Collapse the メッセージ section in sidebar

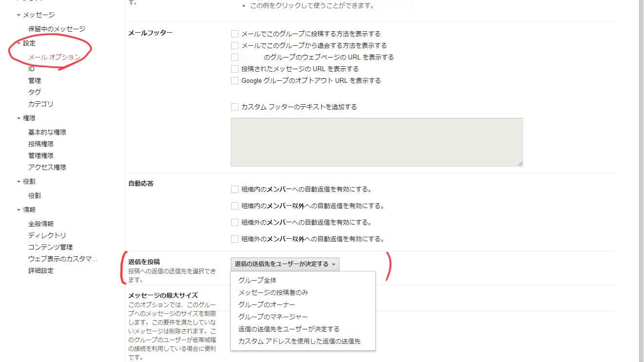pyautogui.click(x=19, y=15)
